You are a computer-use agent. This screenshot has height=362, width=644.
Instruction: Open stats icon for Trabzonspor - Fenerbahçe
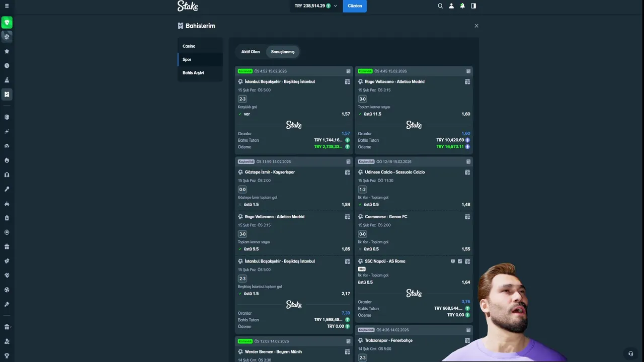(x=467, y=340)
